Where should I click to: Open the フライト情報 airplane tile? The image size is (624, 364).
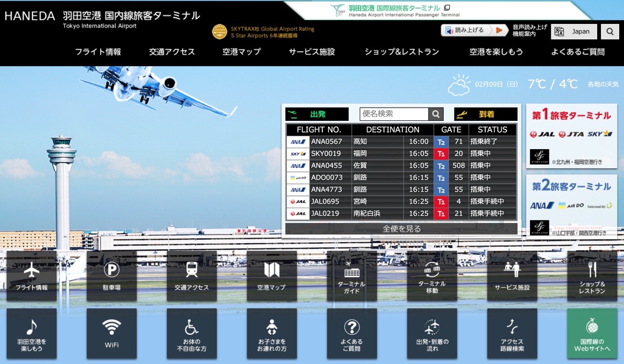pyautogui.click(x=32, y=276)
